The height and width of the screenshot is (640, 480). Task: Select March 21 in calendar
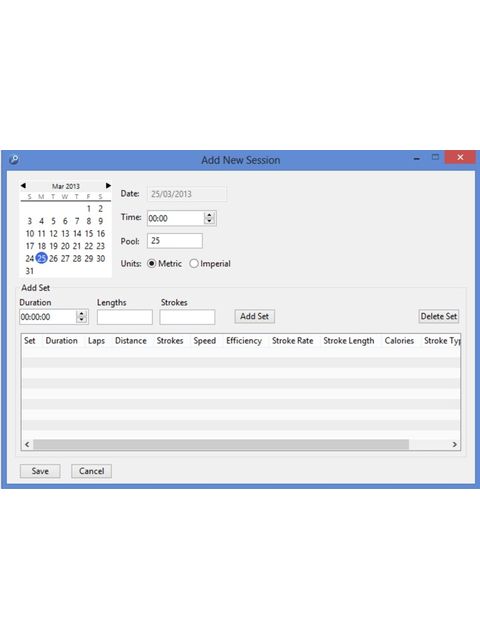77,246
